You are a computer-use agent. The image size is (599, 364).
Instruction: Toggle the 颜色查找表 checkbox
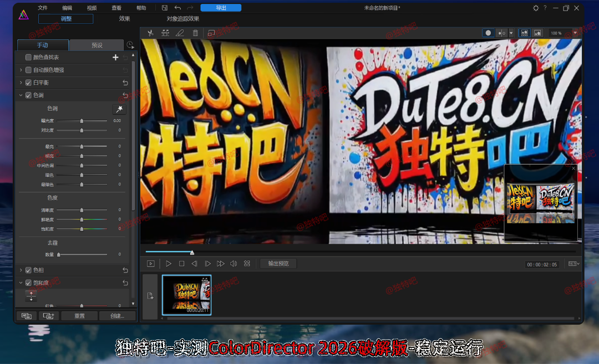point(28,57)
